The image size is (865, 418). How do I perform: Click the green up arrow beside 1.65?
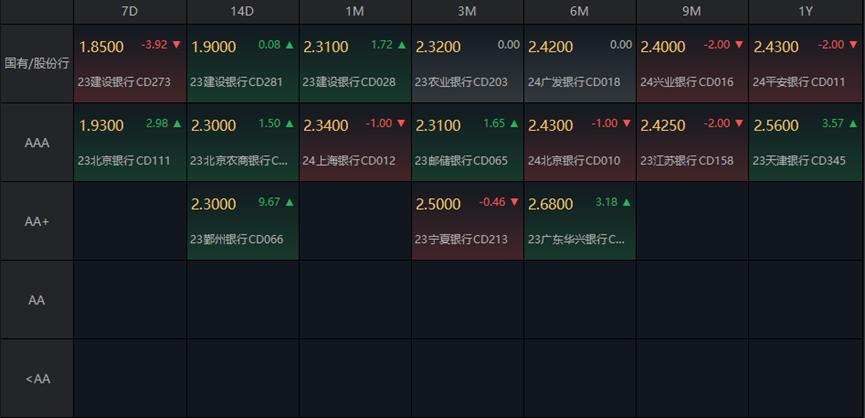coord(515,124)
